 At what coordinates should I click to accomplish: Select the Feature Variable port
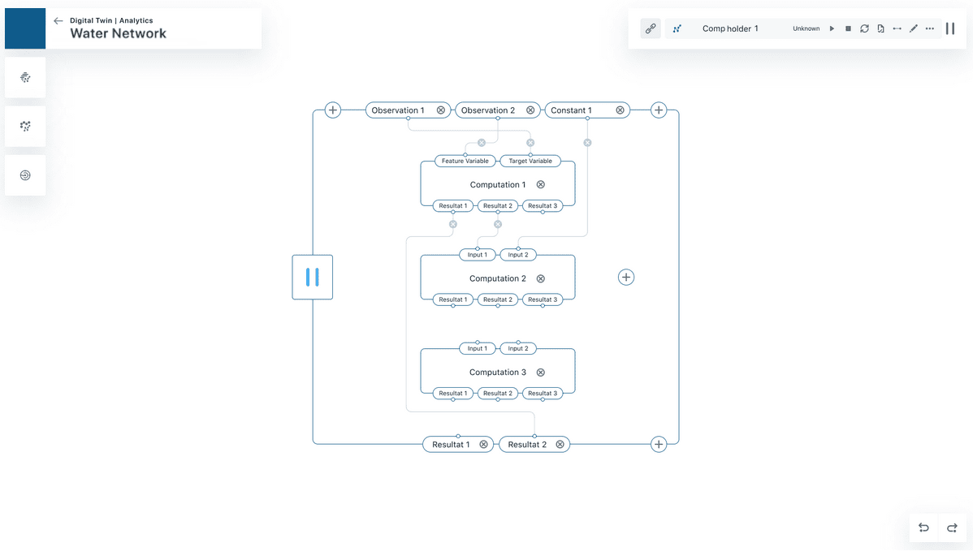click(465, 161)
